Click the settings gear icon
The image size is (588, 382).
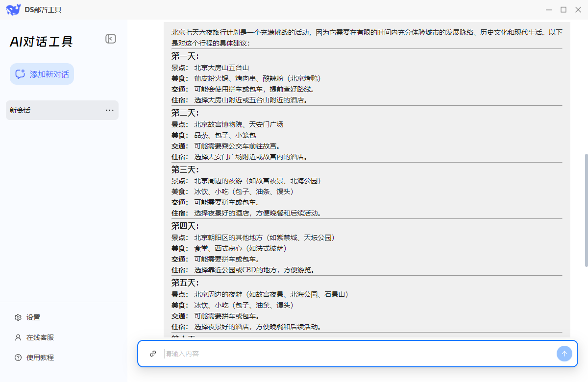tap(18, 317)
